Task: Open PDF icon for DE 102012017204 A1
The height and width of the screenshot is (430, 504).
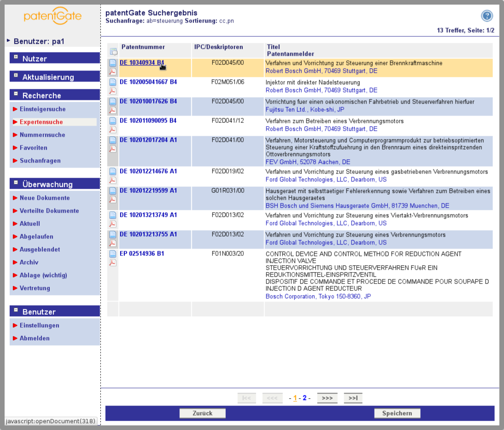Action: coord(113,149)
